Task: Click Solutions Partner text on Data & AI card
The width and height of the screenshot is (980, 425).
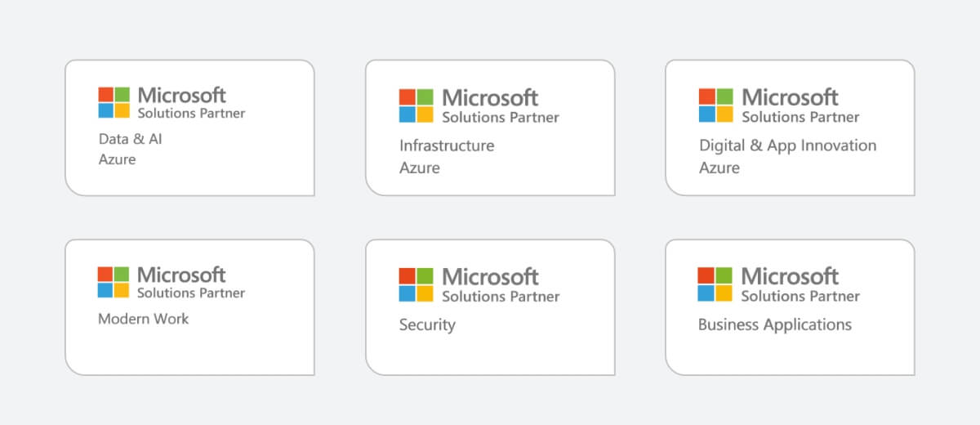Action: pyautogui.click(x=191, y=113)
